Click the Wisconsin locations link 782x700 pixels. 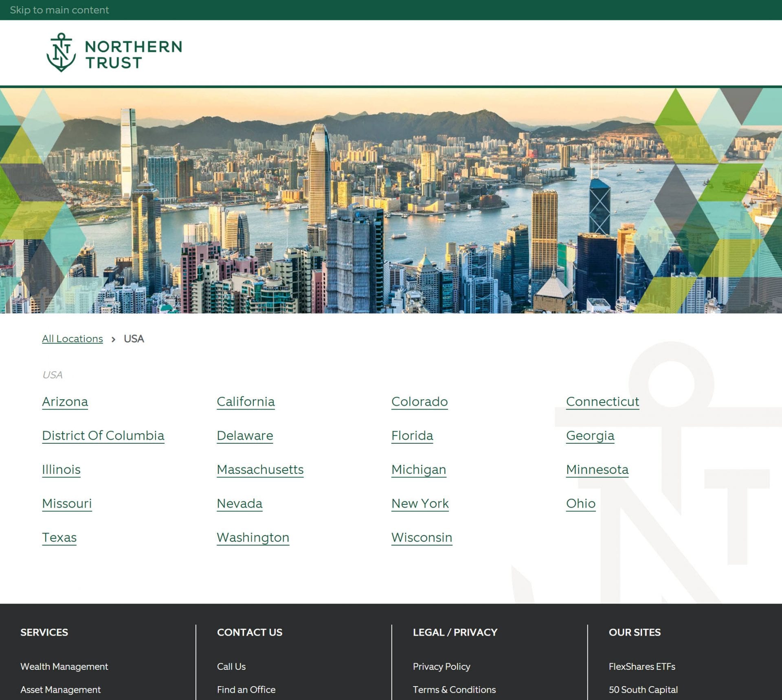422,537
